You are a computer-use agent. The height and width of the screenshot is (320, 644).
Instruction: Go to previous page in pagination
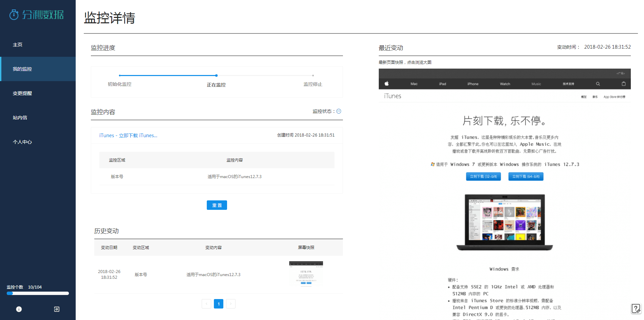pyautogui.click(x=206, y=304)
